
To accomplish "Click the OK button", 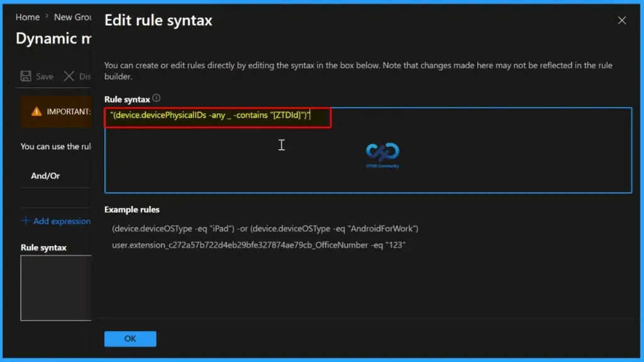I will tap(130, 339).
